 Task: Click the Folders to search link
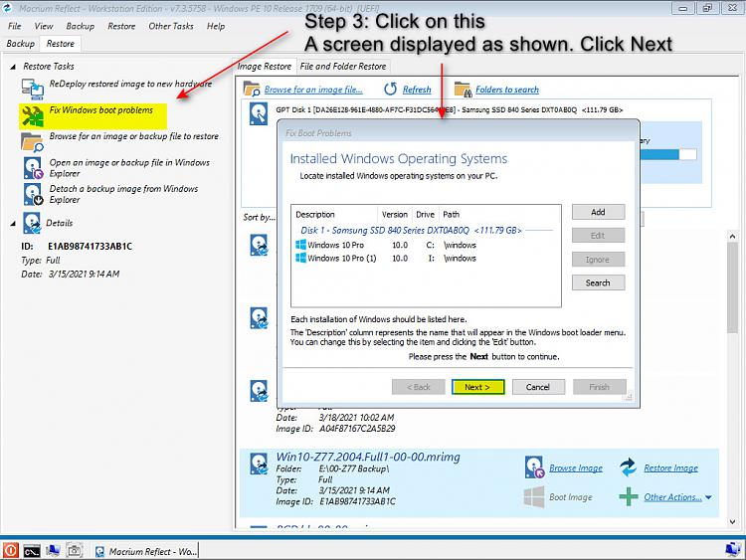[507, 90]
